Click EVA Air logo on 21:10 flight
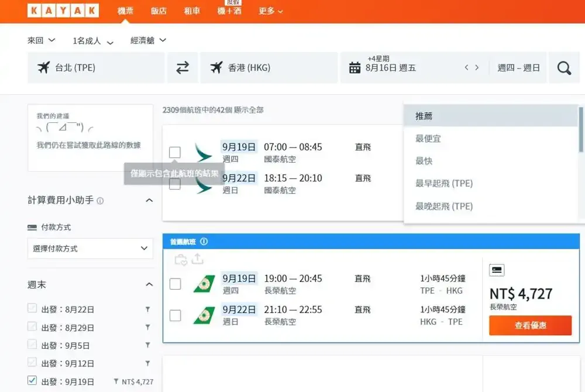This screenshot has height=392, width=585. (204, 315)
